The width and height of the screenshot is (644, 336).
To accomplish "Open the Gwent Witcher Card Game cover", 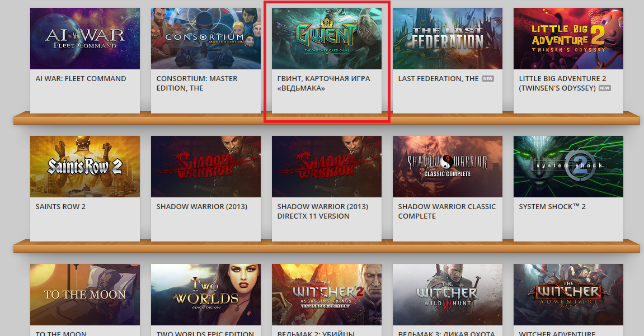I will 327,39.
